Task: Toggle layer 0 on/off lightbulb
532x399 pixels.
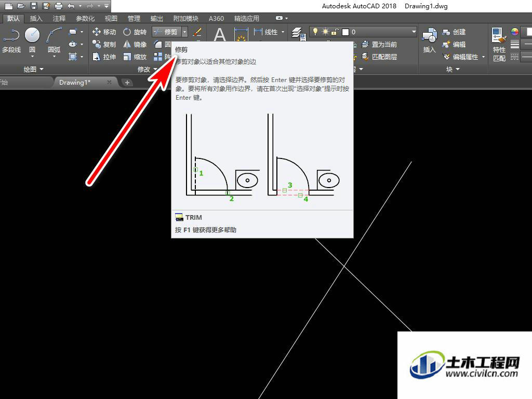Action: (x=315, y=32)
